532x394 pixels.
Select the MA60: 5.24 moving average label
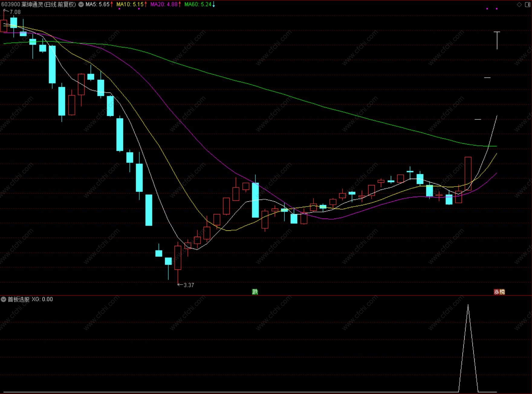[198, 5]
